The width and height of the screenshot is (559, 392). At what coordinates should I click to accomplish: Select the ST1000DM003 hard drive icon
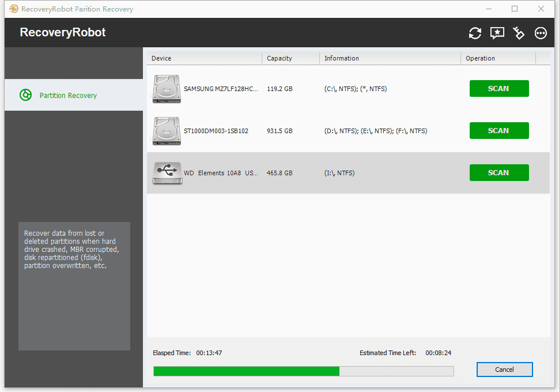[167, 131]
